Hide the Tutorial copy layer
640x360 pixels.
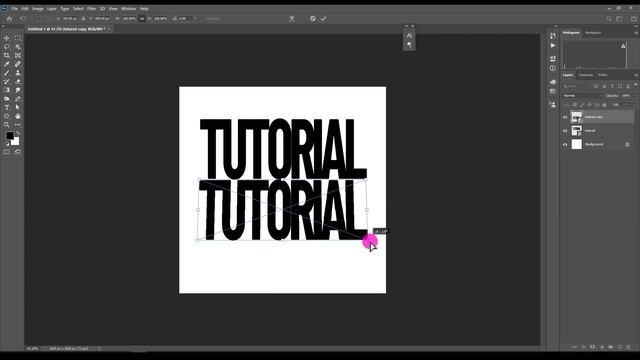(565, 117)
